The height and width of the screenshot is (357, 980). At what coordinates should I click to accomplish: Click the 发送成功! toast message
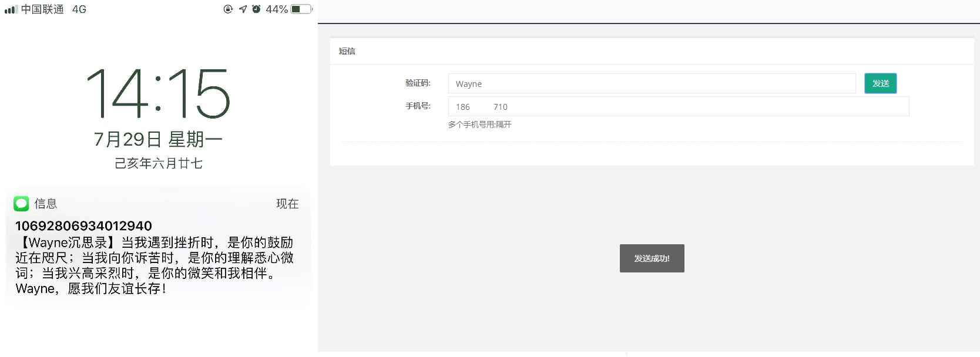tap(652, 258)
